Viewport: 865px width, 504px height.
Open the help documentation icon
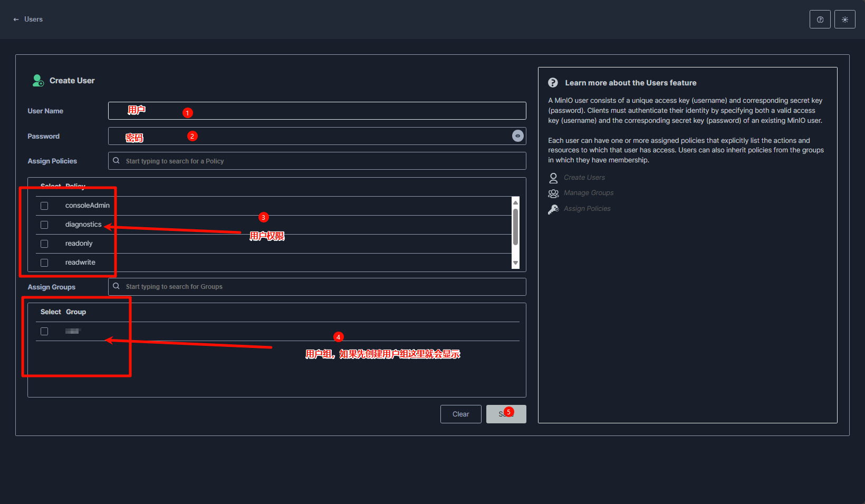point(820,20)
